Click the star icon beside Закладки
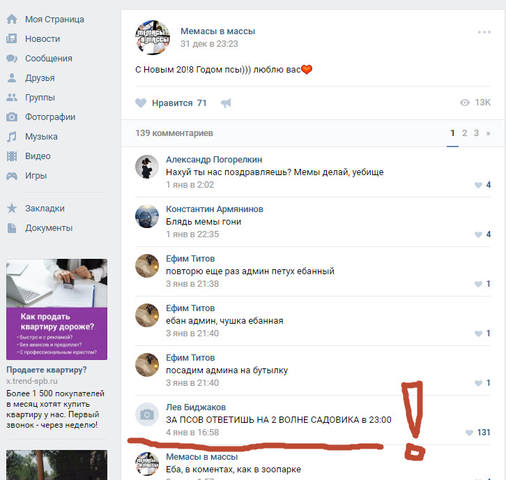The height and width of the screenshot is (480, 506). [x=12, y=208]
